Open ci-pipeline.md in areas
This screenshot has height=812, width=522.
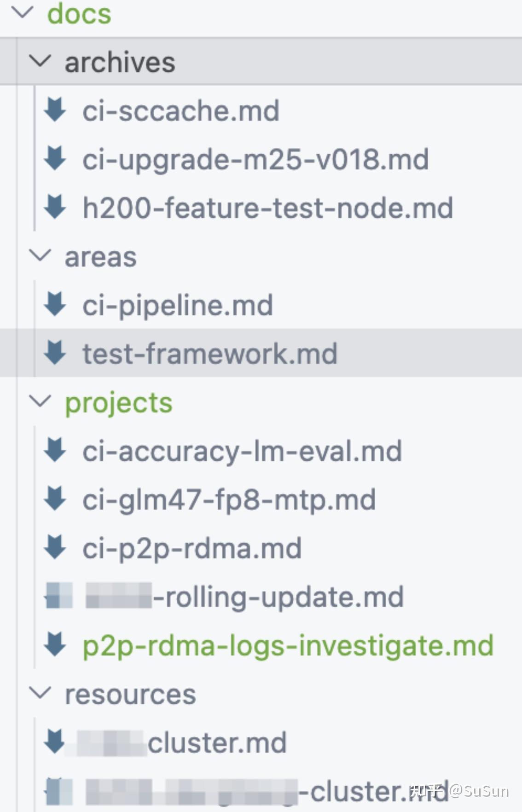178,306
